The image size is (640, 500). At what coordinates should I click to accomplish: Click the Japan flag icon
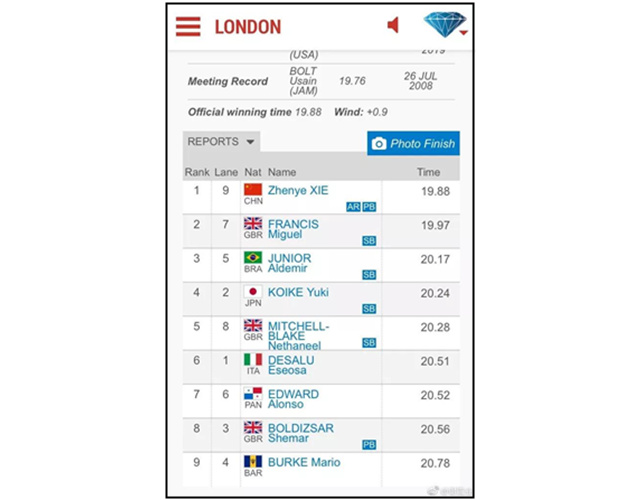click(x=253, y=291)
